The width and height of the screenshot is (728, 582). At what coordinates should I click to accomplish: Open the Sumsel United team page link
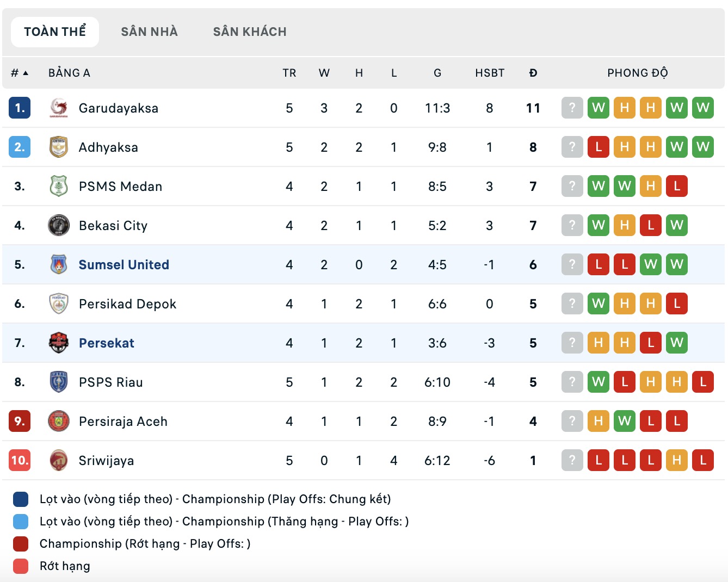coord(124,264)
